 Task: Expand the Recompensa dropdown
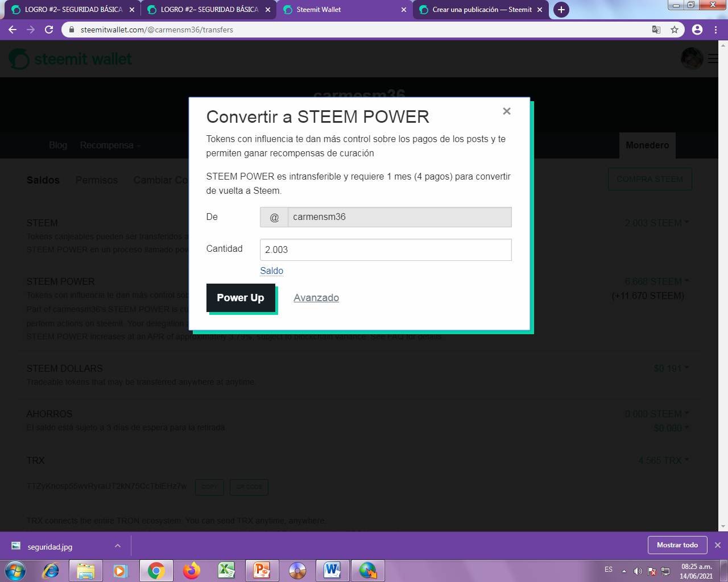click(110, 145)
